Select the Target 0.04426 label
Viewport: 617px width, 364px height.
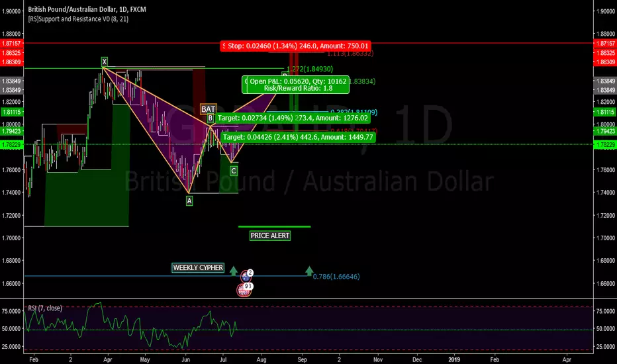click(x=298, y=137)
